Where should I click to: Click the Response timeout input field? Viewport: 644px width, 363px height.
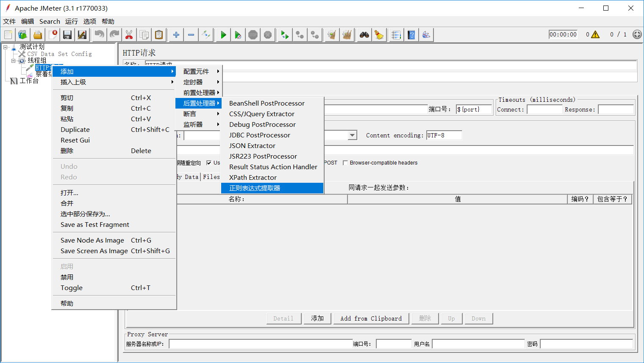pyautogui.click(x=616, y=109)
